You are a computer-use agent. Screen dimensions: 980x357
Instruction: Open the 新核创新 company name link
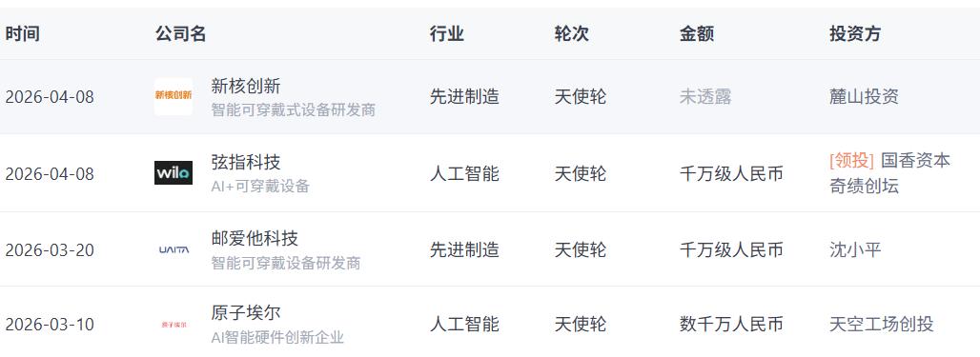(x=246, y=86)
